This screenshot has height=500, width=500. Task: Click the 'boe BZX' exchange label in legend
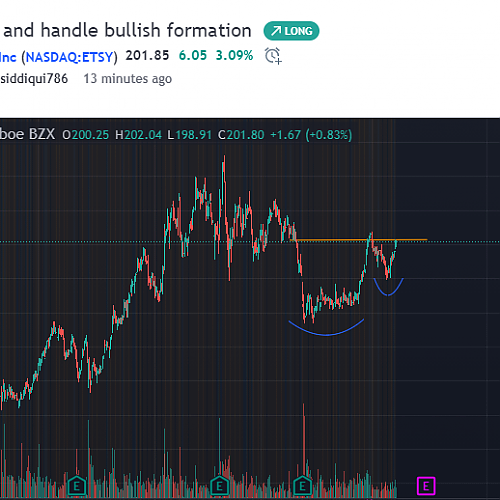point(27,134)
